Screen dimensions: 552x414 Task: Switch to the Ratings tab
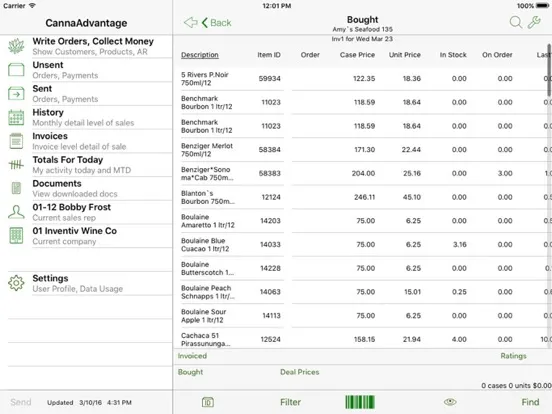tap(513, 356)
